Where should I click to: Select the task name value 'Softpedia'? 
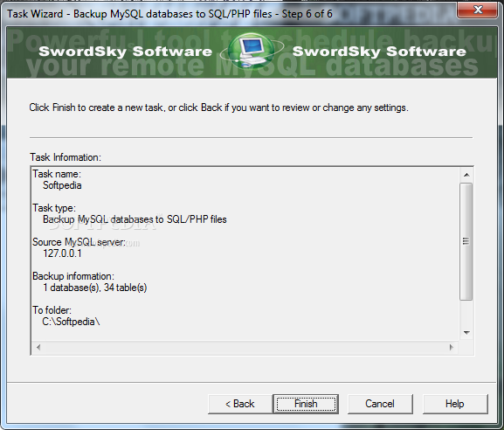coord(62,185)
